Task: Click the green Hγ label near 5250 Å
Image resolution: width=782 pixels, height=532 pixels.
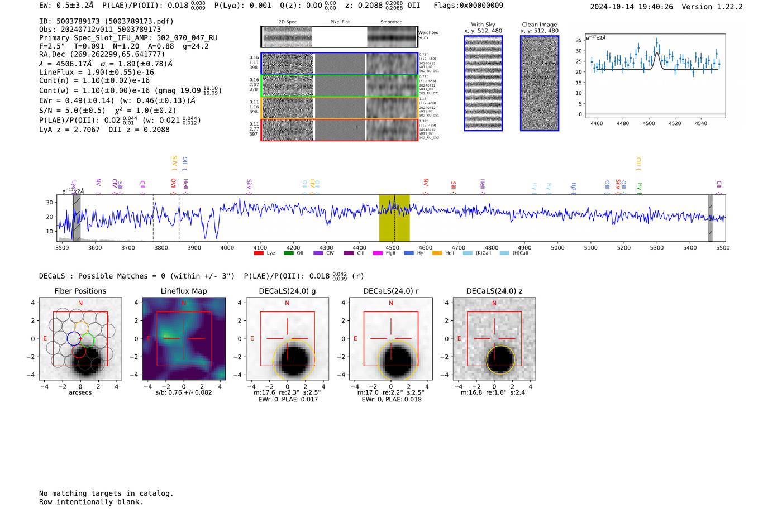Action: (640, 188)
